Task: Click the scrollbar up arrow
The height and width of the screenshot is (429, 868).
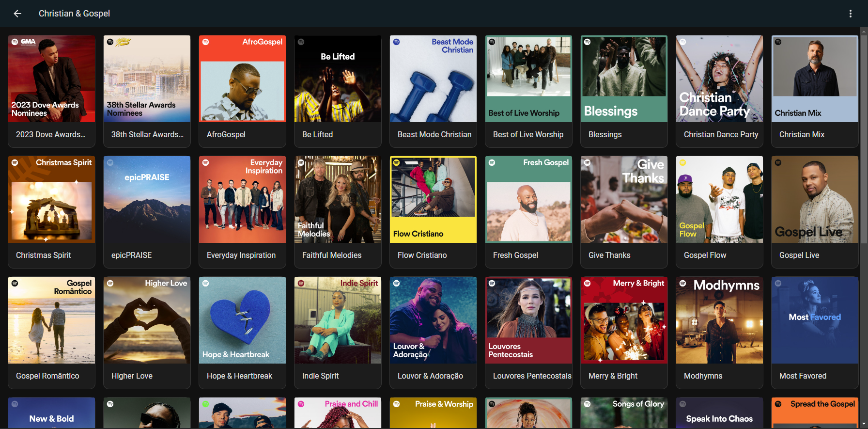Action: point(864,31)
